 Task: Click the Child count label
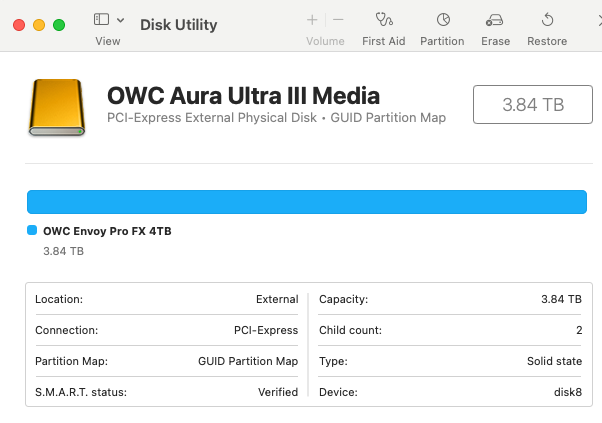(x=350, y=330)
